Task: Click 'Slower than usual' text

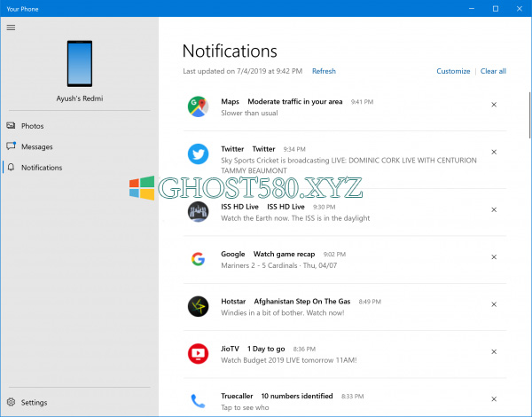Action: pos(249,113)
